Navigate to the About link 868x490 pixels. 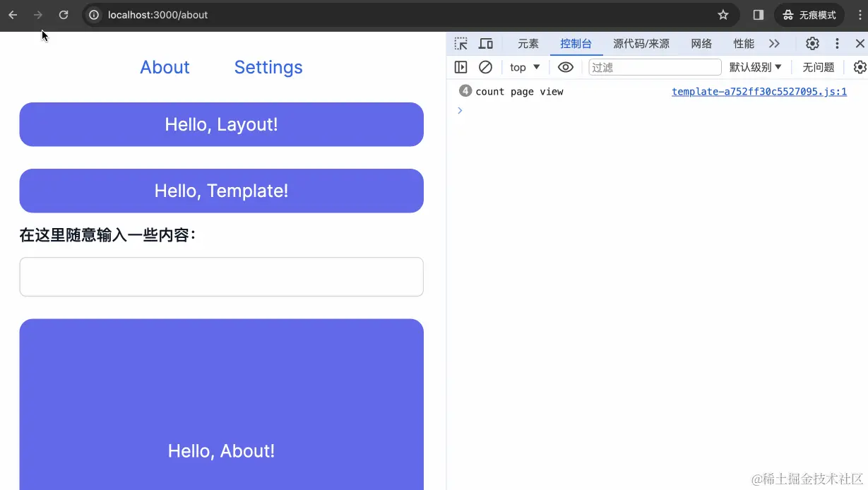pyautogui.click(x=165, y=67)
